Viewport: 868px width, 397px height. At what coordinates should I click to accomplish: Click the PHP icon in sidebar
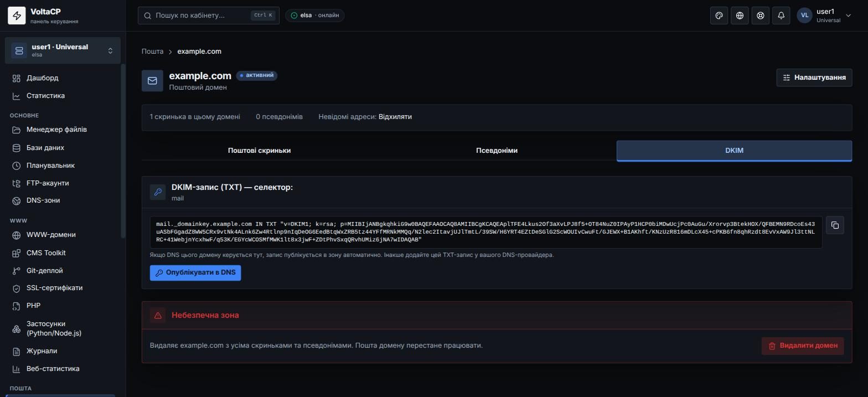point(17,306)
